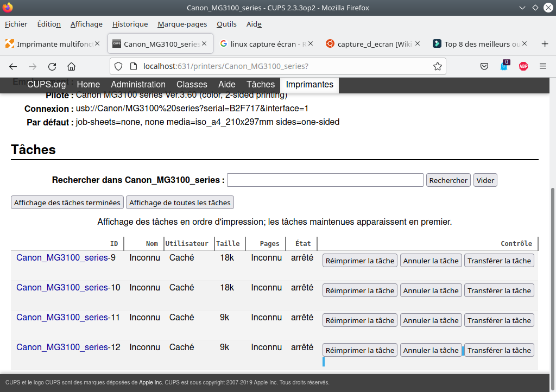556x392 pixels.
Task: Click the site security shield icon
Action: pos(119,66)
